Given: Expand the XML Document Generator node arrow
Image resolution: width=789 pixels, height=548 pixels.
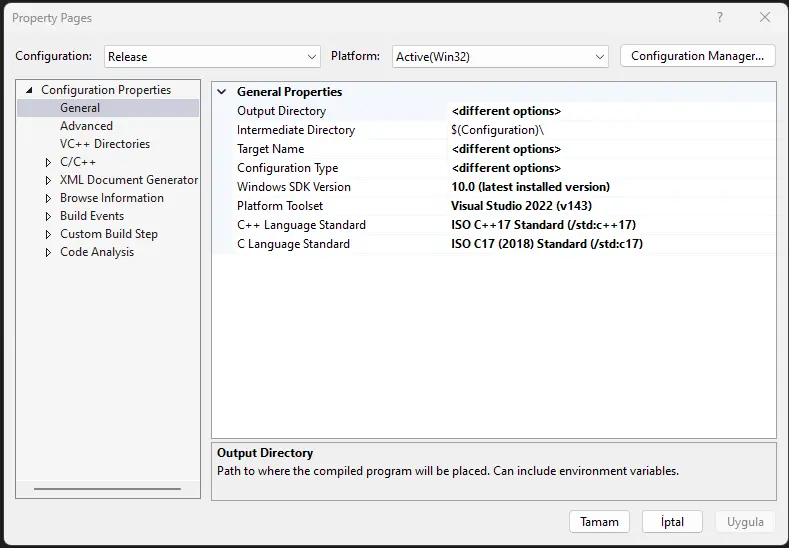Looking at the screenshot, I should [48, 180].
